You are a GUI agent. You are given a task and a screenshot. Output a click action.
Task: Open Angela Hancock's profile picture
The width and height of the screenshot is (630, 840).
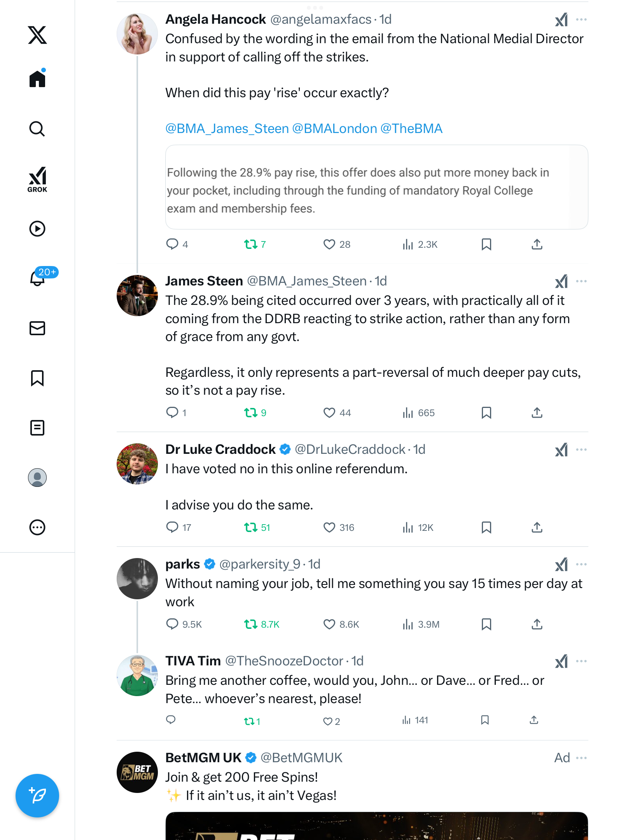(137, 34)
